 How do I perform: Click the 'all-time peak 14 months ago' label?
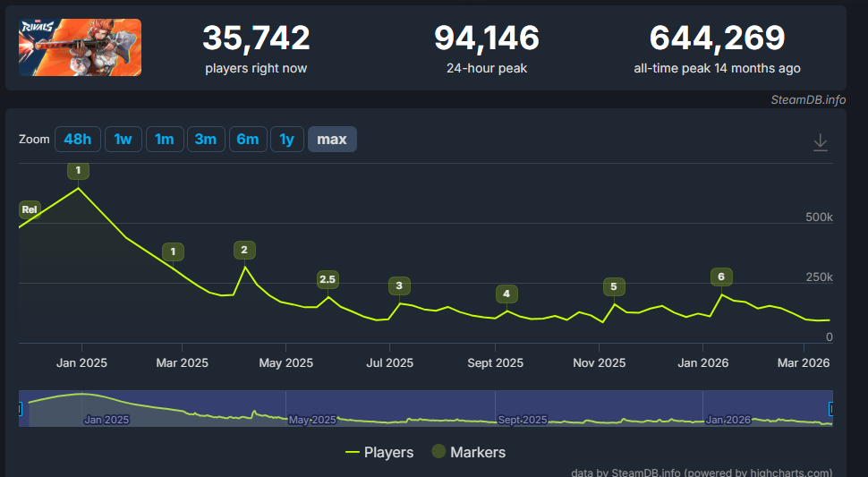click(717, 69)
